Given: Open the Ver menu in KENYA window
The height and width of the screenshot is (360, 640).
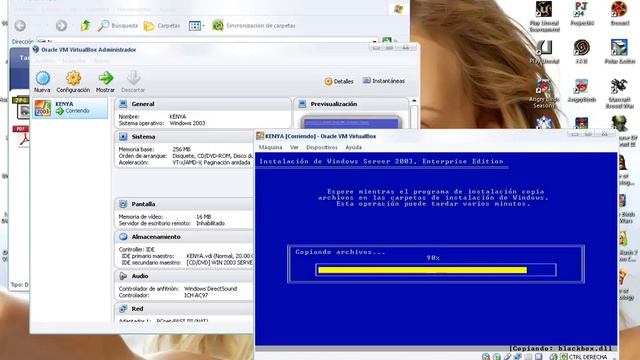Looking at the screenshot, I should [x=294, y=147].
